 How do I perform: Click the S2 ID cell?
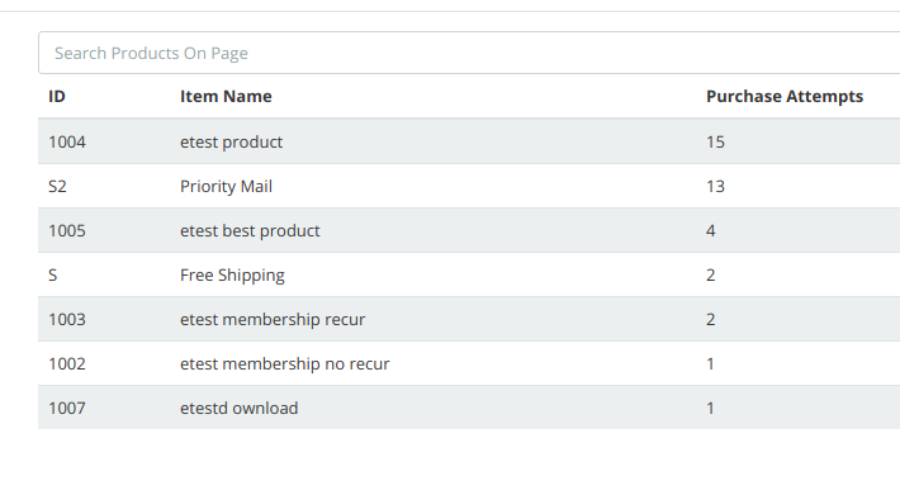click(57, 187)
